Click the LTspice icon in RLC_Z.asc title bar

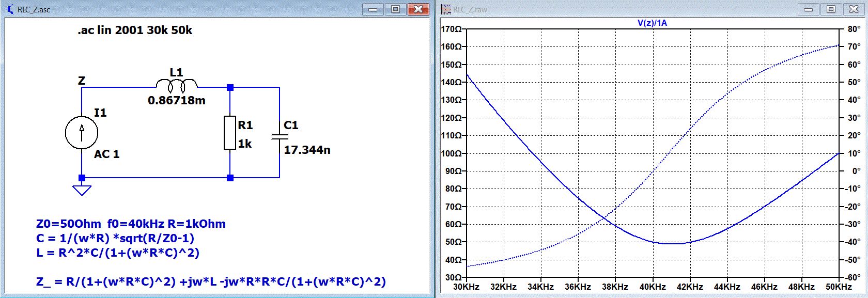tap(9, 9)
